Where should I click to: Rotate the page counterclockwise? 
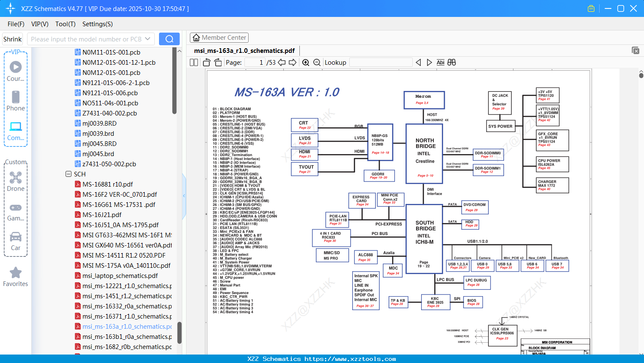[x=207, y=63]
